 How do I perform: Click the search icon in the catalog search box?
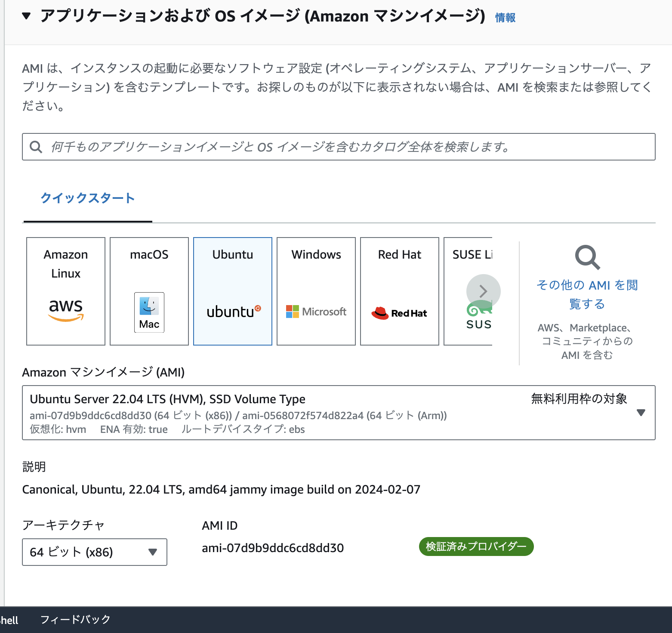point(36,147)
